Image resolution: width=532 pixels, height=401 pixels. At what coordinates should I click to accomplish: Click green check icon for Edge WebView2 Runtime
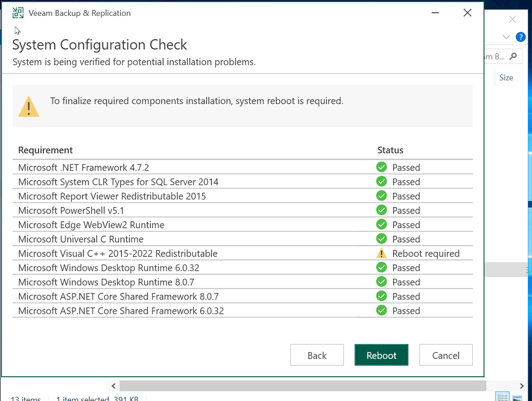pyautogui.click(x=381, y=224)
